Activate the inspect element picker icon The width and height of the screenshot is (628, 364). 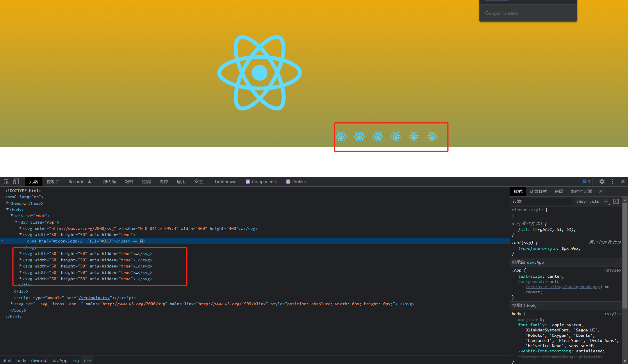6,182
